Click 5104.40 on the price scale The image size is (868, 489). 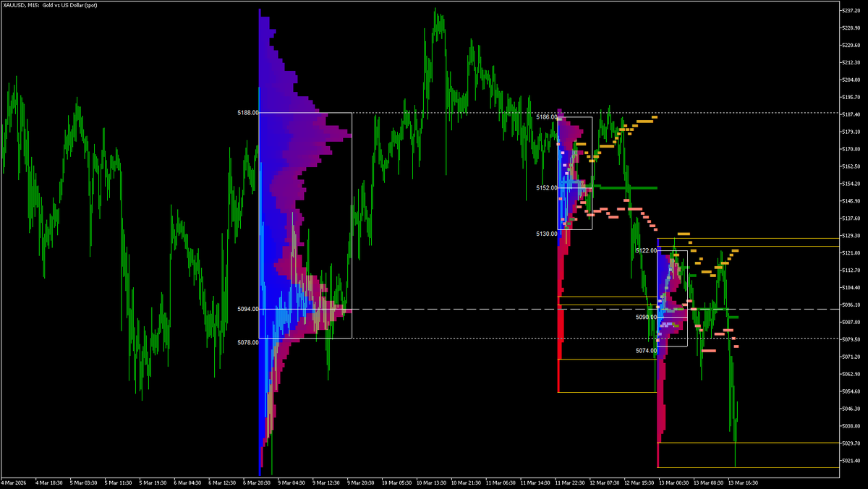(851, 287)
